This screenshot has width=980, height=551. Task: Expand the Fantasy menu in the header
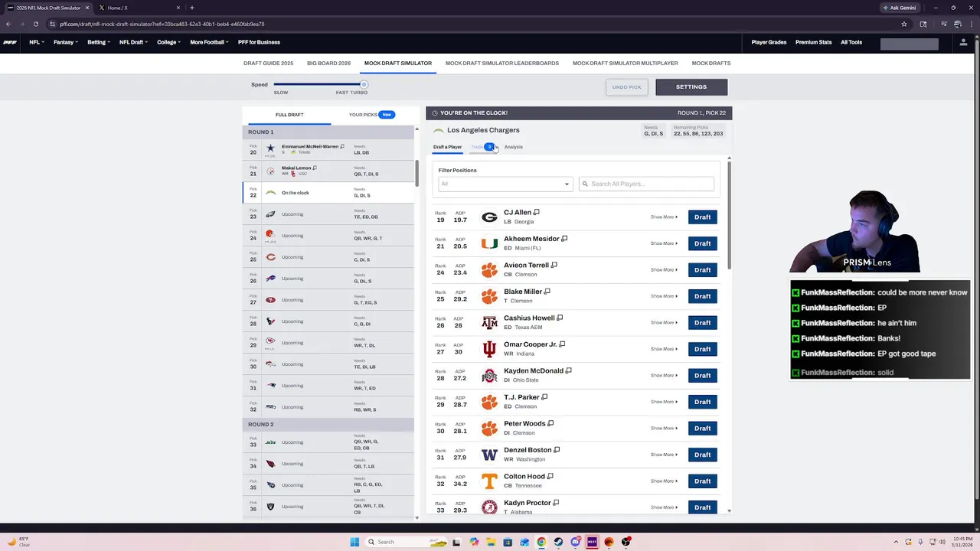[66, 42]
